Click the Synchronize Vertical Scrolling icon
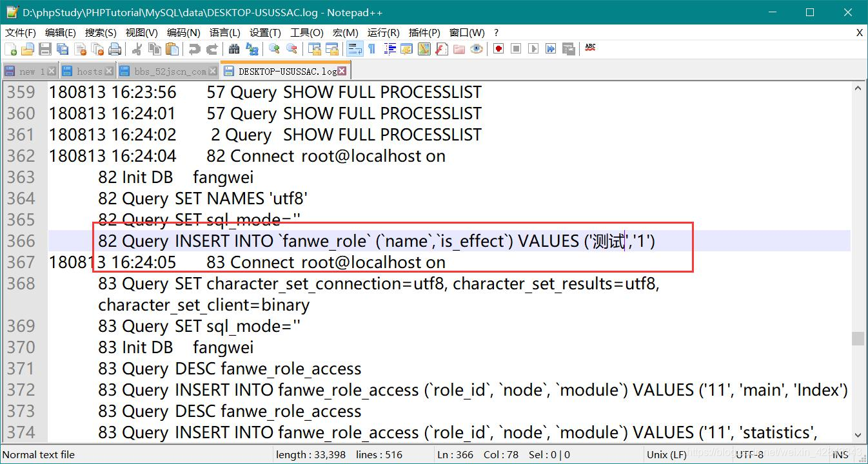The image size is (868, 464). click(314, 49)
